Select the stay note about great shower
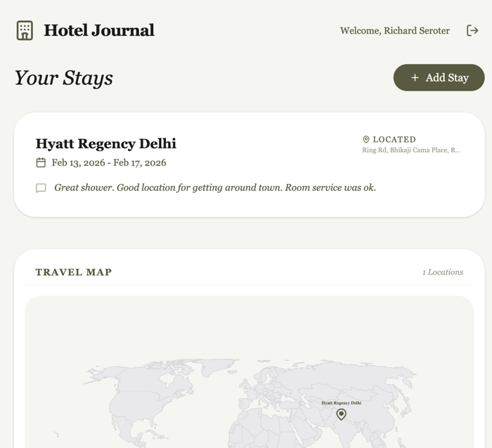 pyautogui.click(x=215, y=188)
